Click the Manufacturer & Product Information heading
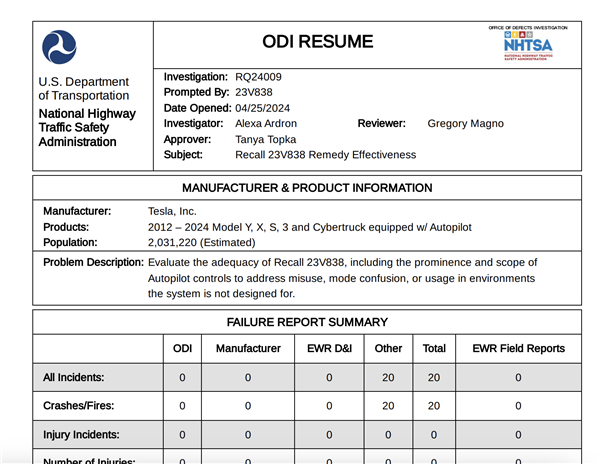 click(x=307, y=188)
